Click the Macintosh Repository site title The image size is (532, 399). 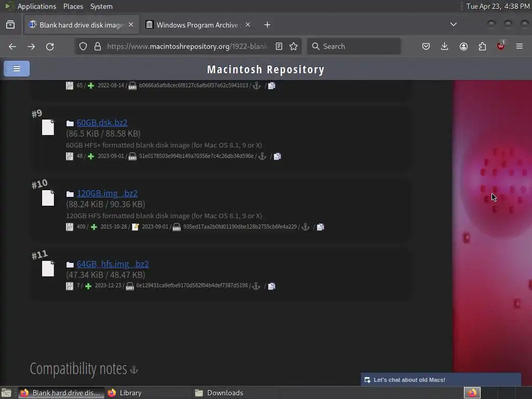pyautogui.click(x=265, y=69)
